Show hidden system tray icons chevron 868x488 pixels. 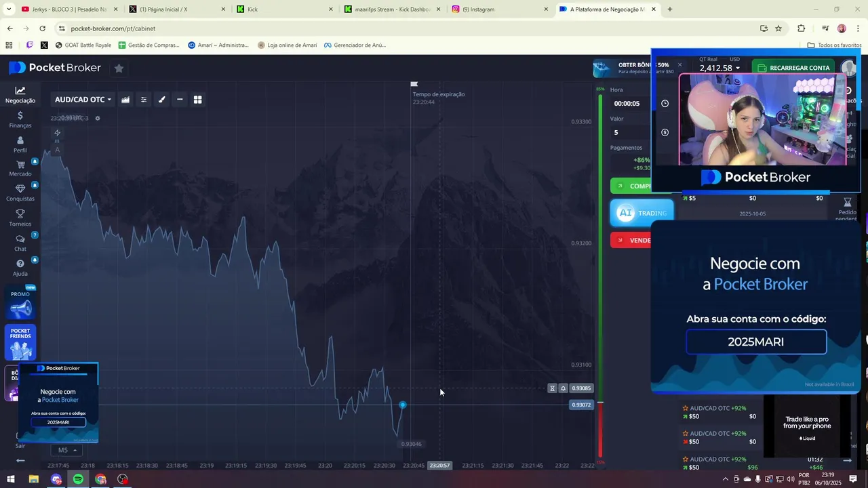(726, 479)
